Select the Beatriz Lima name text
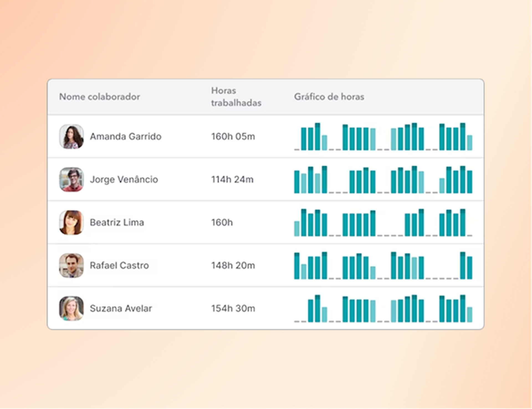This screenshot has height=409, width=532. (x=117, y=222)
